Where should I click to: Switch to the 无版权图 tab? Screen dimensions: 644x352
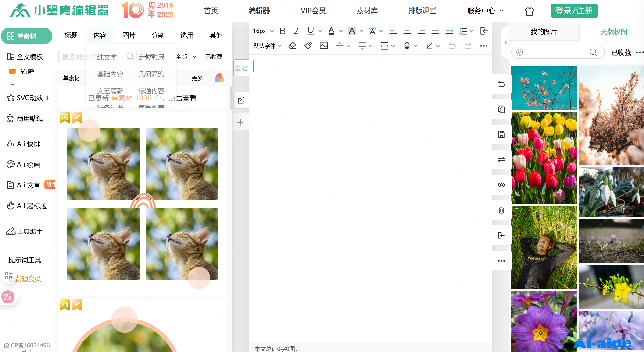click(614, 32)
